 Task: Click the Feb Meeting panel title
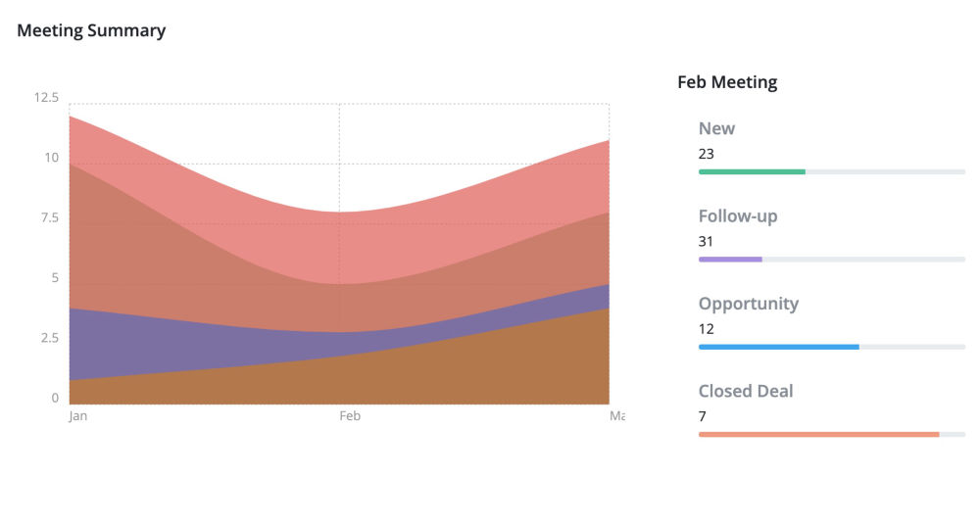(x=727, y=82)
